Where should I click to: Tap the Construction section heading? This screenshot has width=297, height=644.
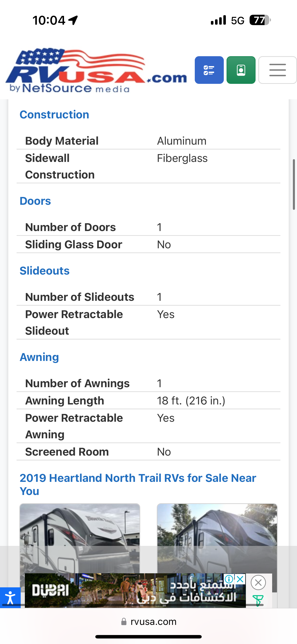tap(54, 115)
